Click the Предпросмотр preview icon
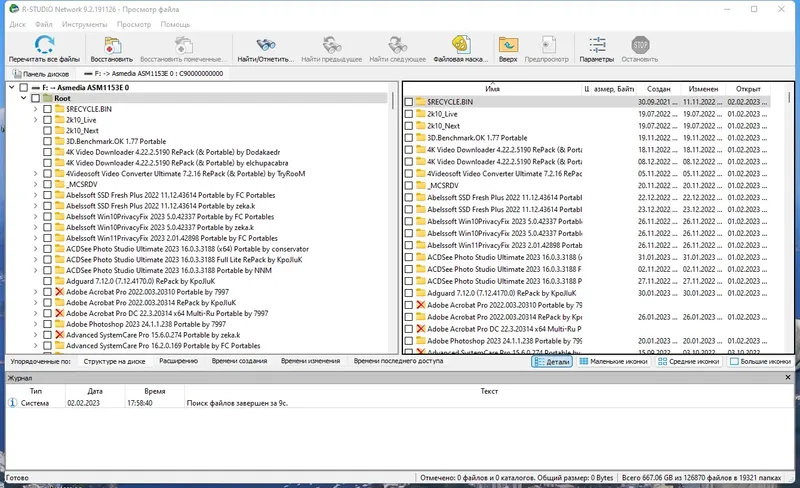This screenshot has height=488, width=800. coord(547,45)
